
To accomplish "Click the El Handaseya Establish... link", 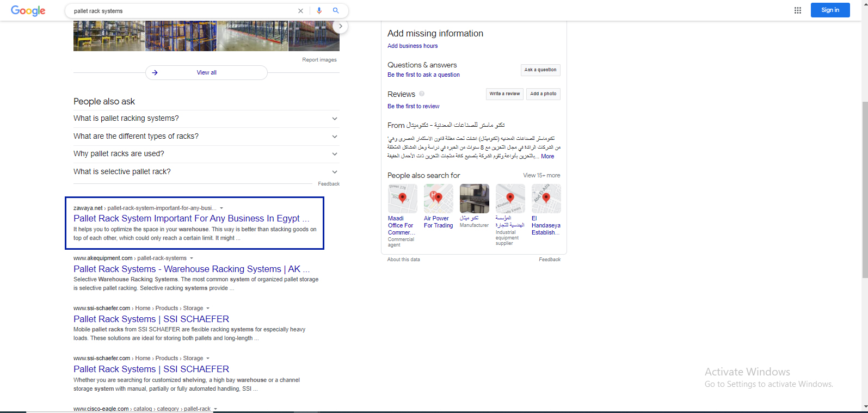I will pos(546,226).
